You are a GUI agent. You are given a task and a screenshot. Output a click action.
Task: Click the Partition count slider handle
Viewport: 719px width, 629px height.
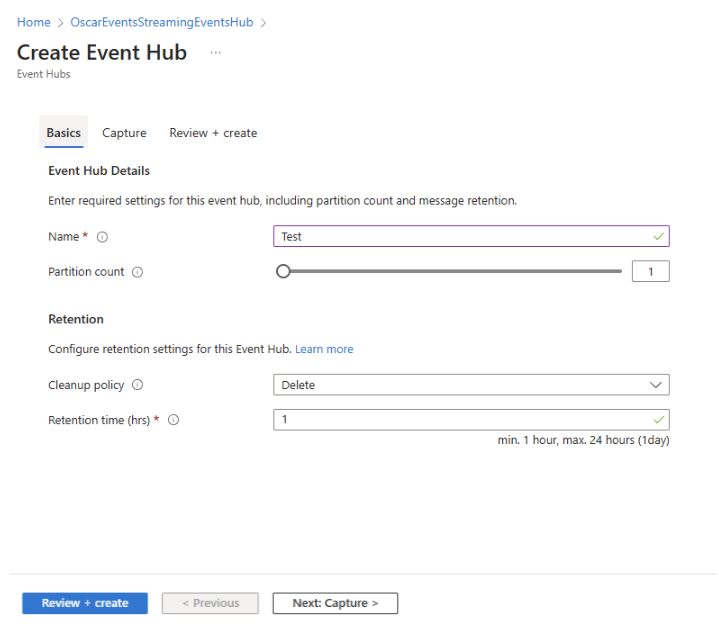283,271
